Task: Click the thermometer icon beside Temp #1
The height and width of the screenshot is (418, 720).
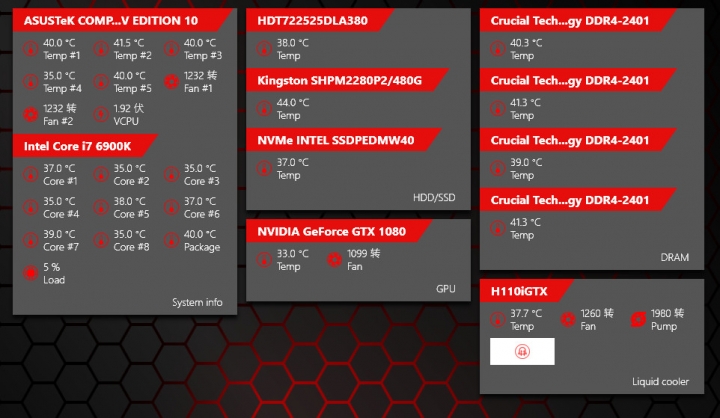Action: point(31,49)
